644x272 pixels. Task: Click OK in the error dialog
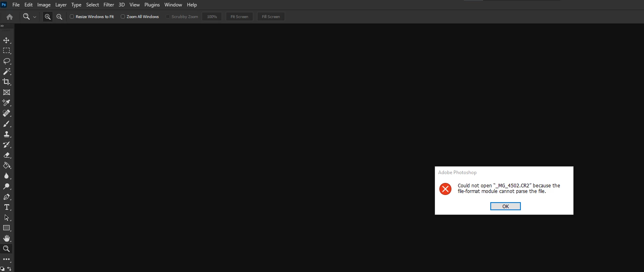(x=506, y=206)
